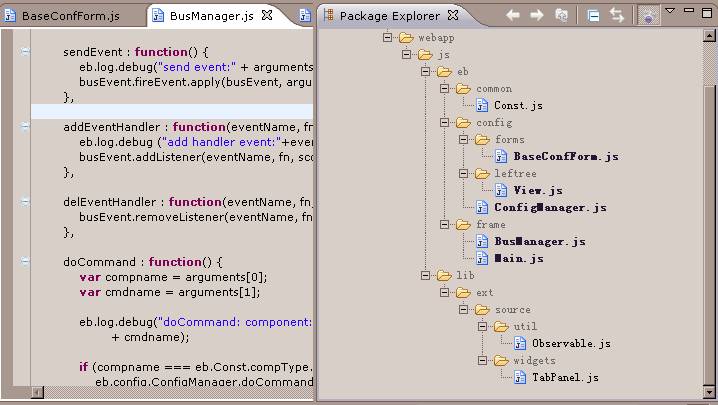Place cursor on '+ cmdname);' code line
The image size is (718, 405).
[x=151, y=337]
